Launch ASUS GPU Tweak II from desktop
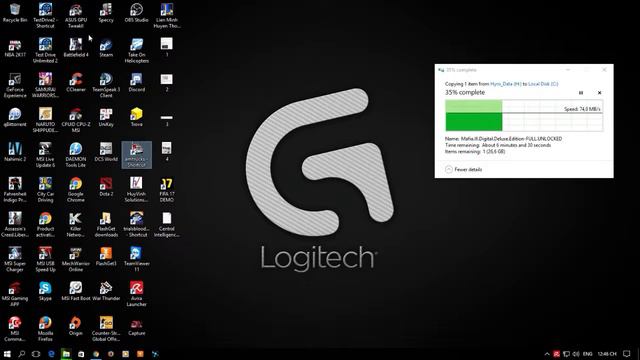This screenshot has height=360, width=640. click(x=76, y=16)
